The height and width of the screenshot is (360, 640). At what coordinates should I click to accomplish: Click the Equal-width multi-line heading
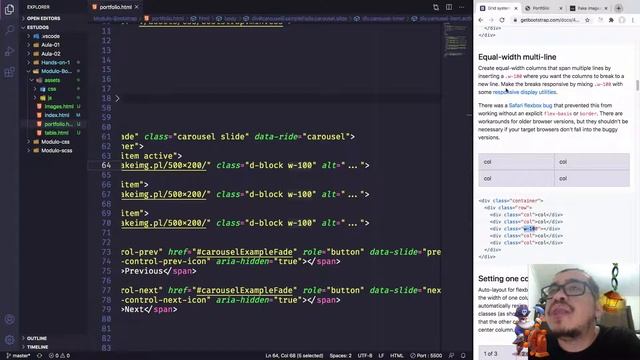[517, 57]
